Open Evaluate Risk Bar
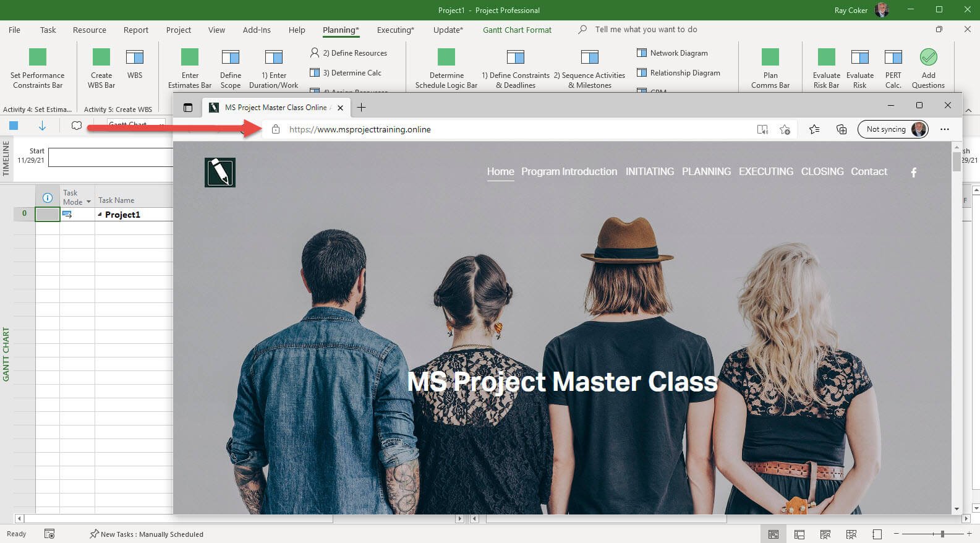980x543 pixels. pos(827,69)
